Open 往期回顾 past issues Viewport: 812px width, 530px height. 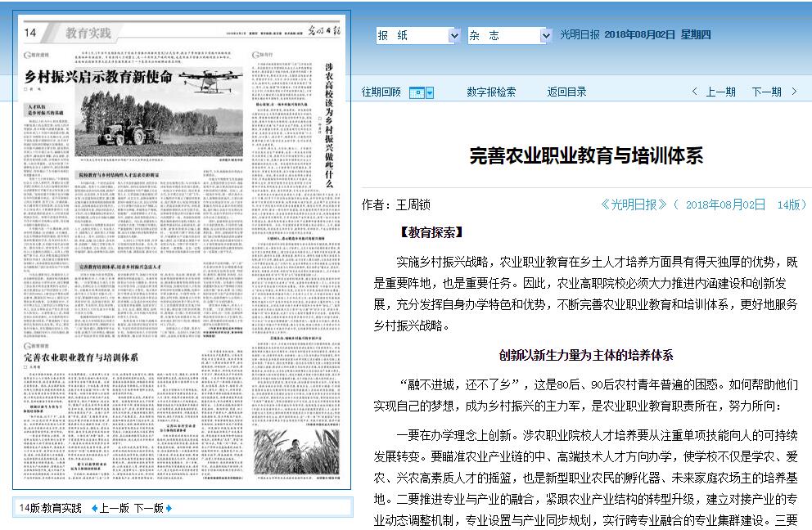coord(381,92)
